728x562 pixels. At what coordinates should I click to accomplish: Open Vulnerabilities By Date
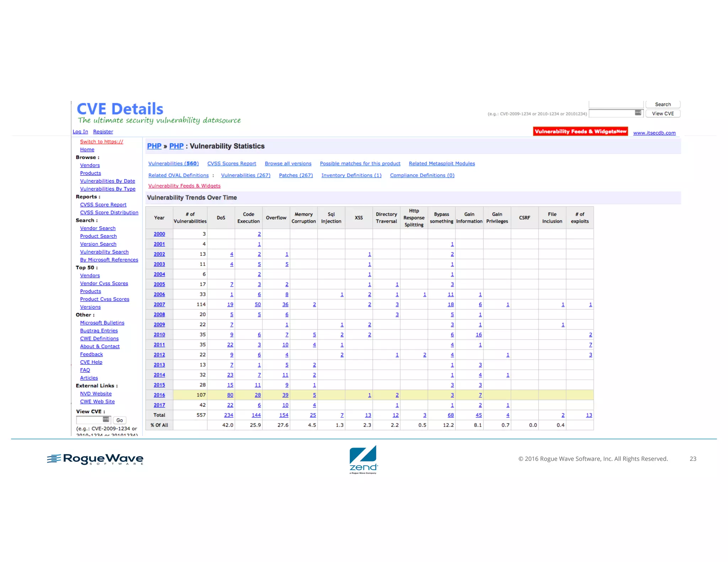coord(108,181)
